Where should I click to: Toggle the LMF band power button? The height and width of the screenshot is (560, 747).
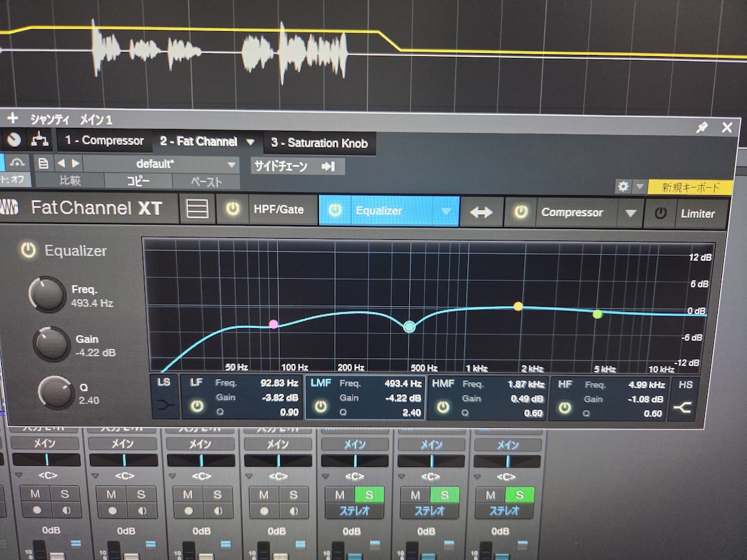320,406
